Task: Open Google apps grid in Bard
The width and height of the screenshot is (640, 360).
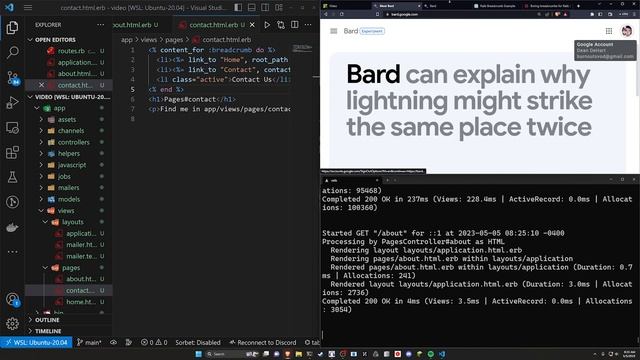Action: click(609, 31)
